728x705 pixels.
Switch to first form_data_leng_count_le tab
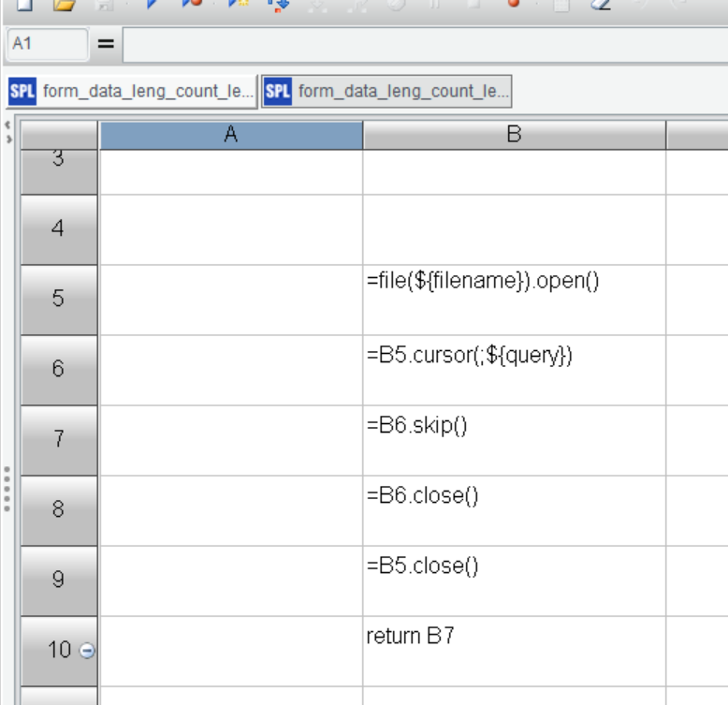tap(131, 92)
